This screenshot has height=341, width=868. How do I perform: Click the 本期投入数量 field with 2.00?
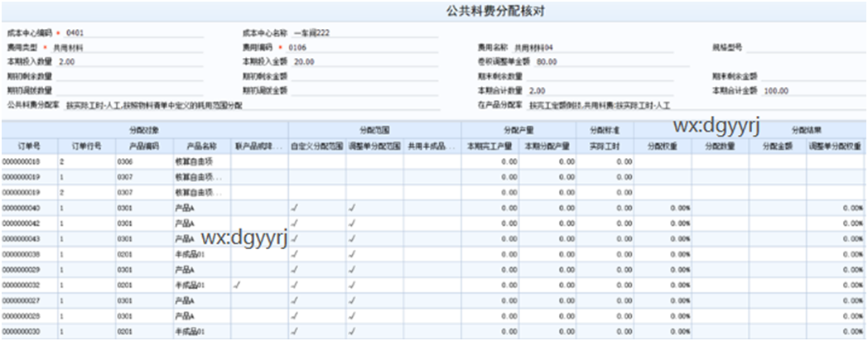pos(130,61)
